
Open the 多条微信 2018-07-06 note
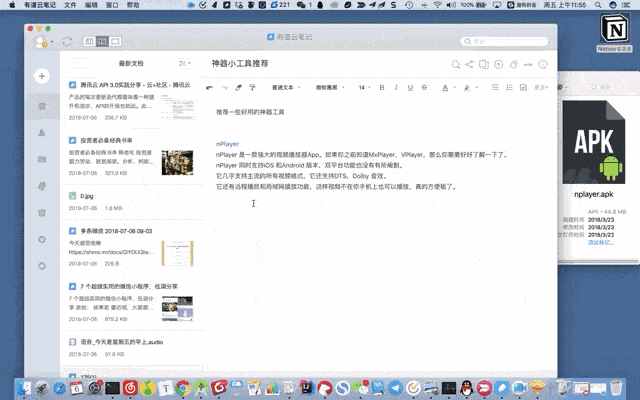[x=132, y=247]
